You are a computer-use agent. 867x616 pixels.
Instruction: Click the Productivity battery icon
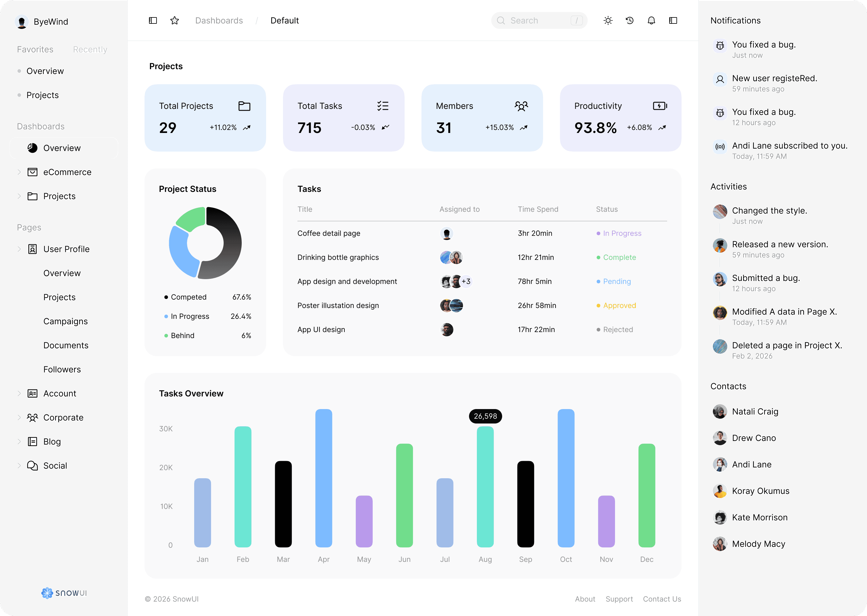click(660, 106)
